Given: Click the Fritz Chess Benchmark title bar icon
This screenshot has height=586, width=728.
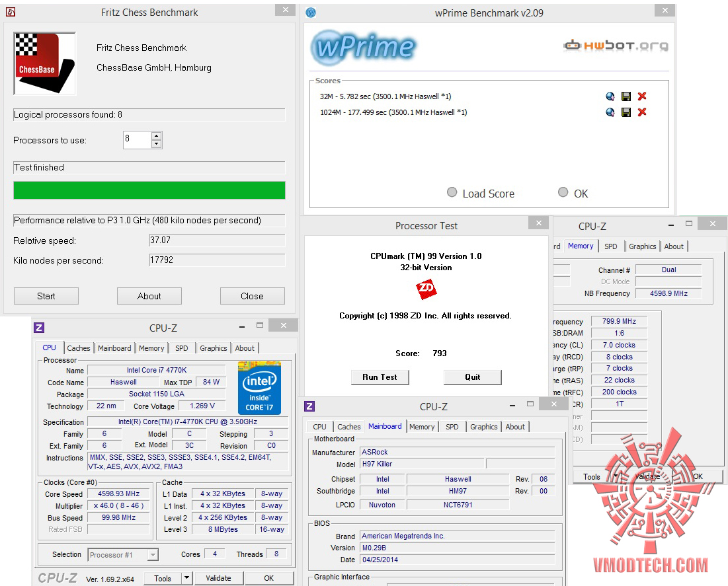Looking at the screenshot, I should tap(10, 12).
